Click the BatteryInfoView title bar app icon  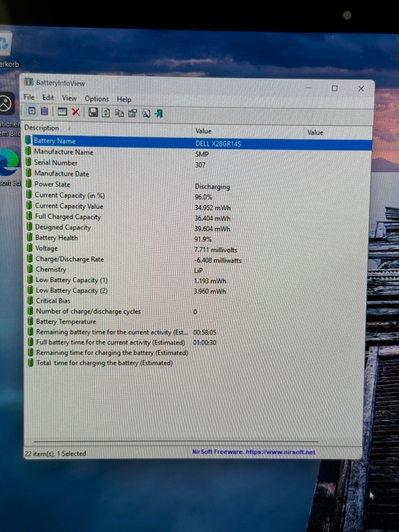[x=29, y=82]
